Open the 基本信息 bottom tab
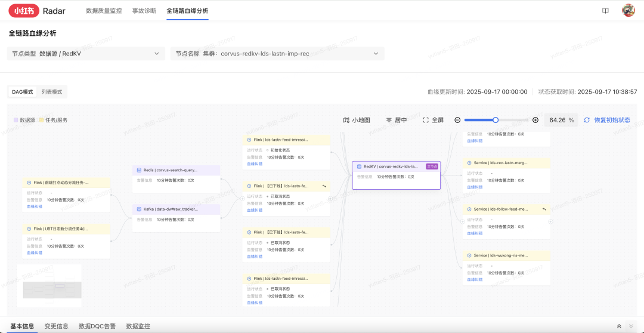The width and height of the screenshot is (644, 333). coord(22,326)
